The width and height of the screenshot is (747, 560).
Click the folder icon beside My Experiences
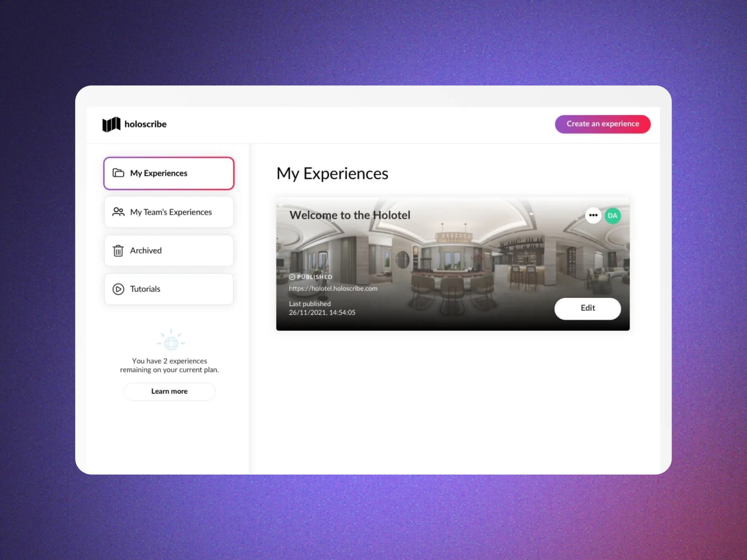pyautogui.click(x=118, y=173)
